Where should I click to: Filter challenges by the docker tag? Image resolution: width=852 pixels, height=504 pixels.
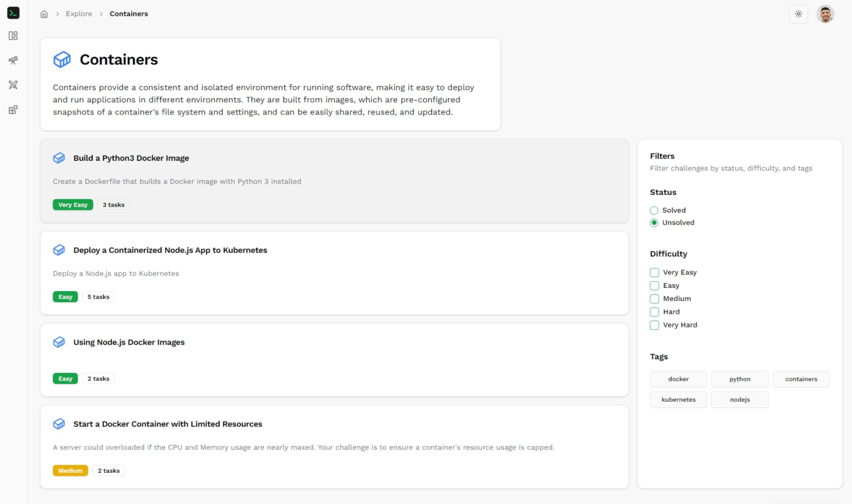[678, 379]
